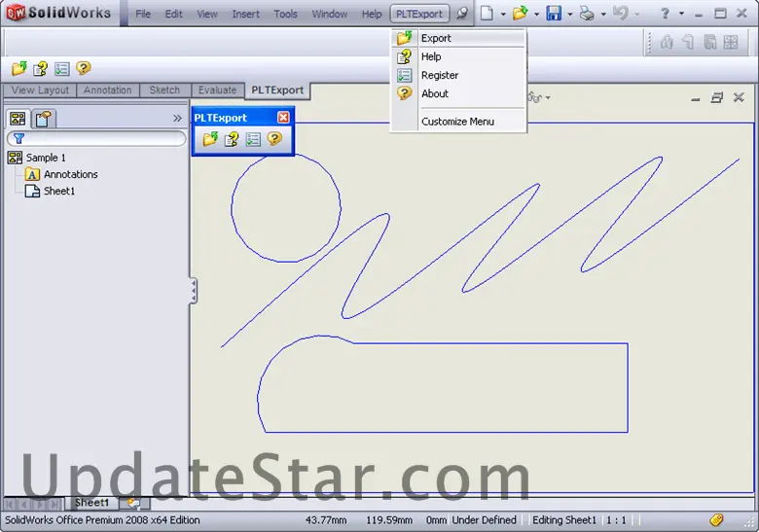759x532 pixels.
Task: Choose Help from the PLTExport dropdown menu
Action: (x=458, y=56)
